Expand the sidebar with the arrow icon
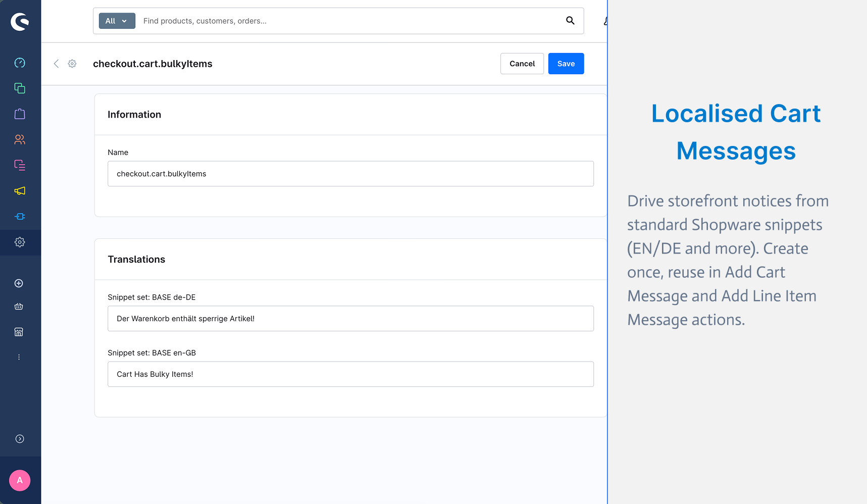 20,439
